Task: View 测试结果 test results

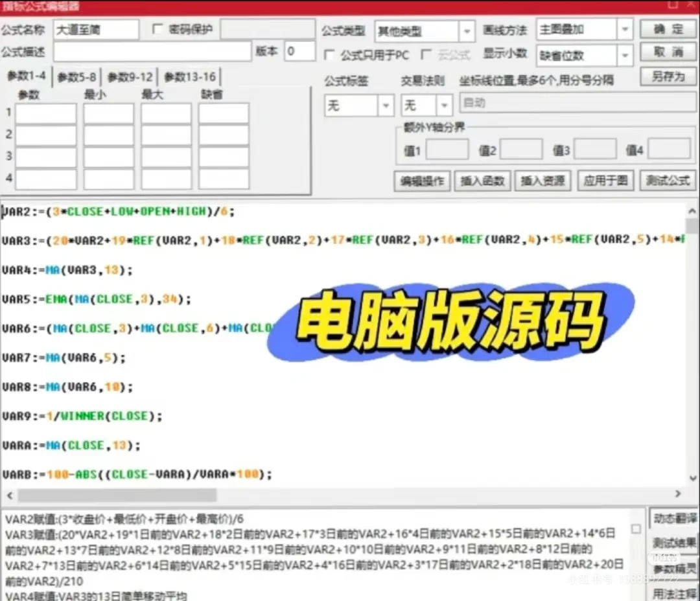Action: [x=675, y=543]
